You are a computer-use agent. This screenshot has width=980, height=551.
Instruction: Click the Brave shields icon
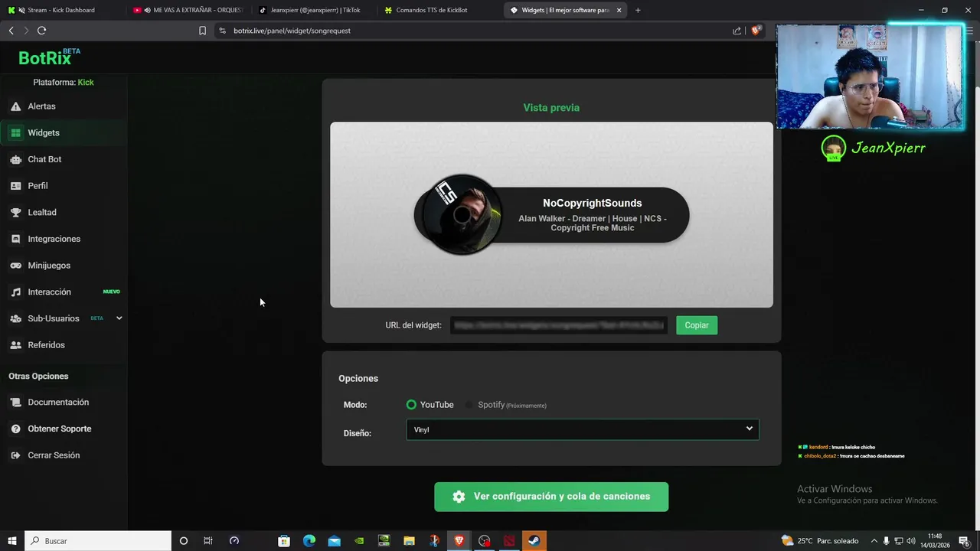[756, 31]
